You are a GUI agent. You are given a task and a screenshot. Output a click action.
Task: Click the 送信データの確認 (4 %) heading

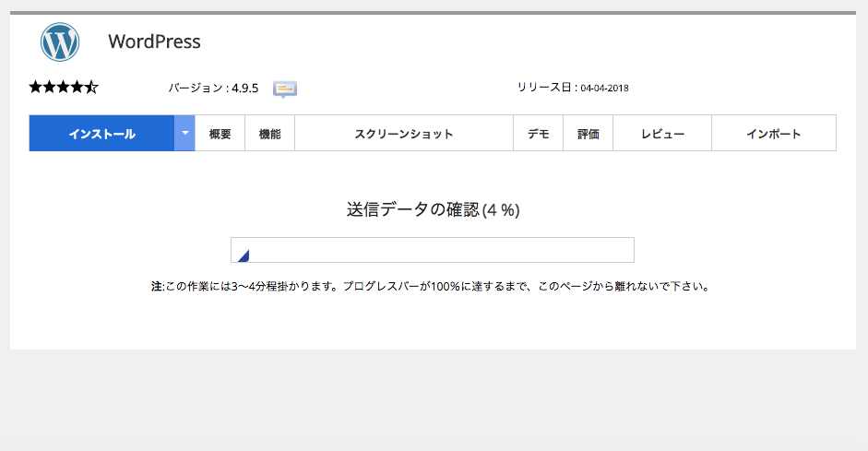coord(433,209)
